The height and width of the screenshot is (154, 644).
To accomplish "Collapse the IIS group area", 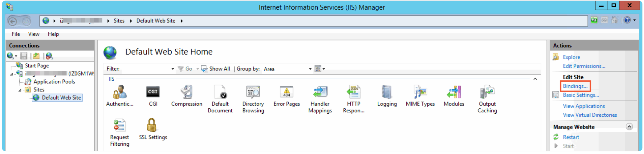I will [535, 79].
